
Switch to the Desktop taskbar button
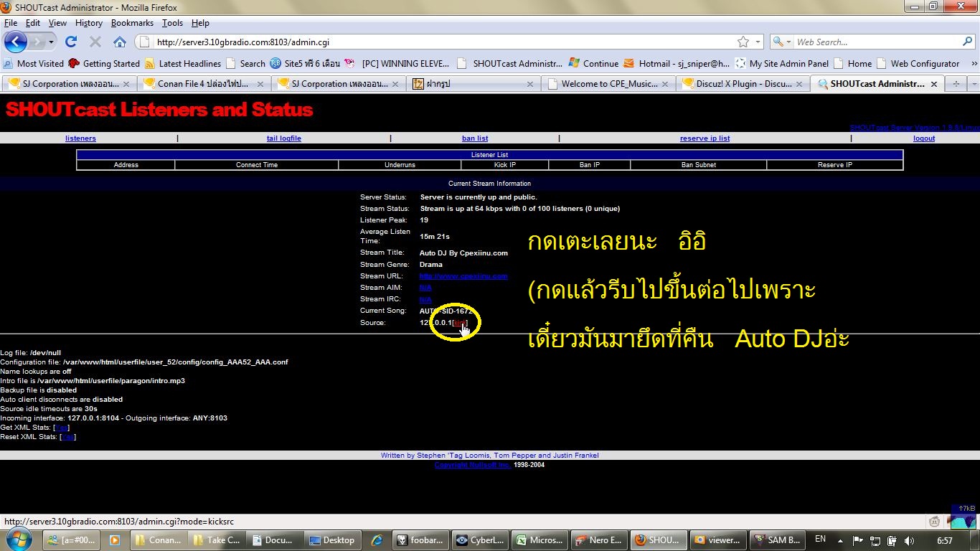pos(331,540)
